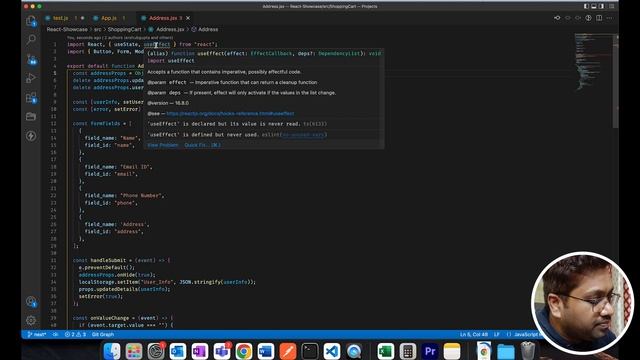This screenshot has height=360, width=640.
Task: Open Microsoft Teams from the Dock
Action: [x=222, y=351]
